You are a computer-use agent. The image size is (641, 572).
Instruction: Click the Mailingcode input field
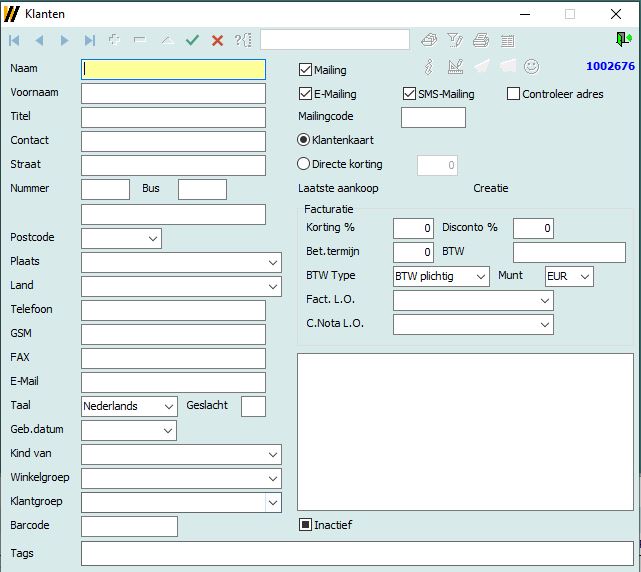click(x=433, y=118)
